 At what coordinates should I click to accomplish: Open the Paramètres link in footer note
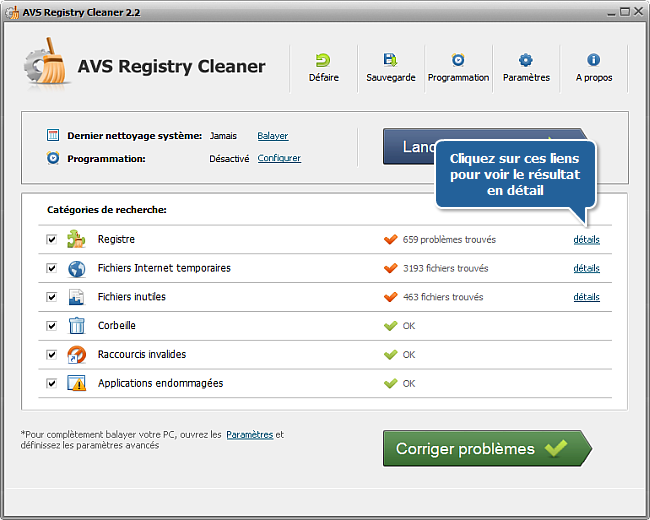[249, 435]
